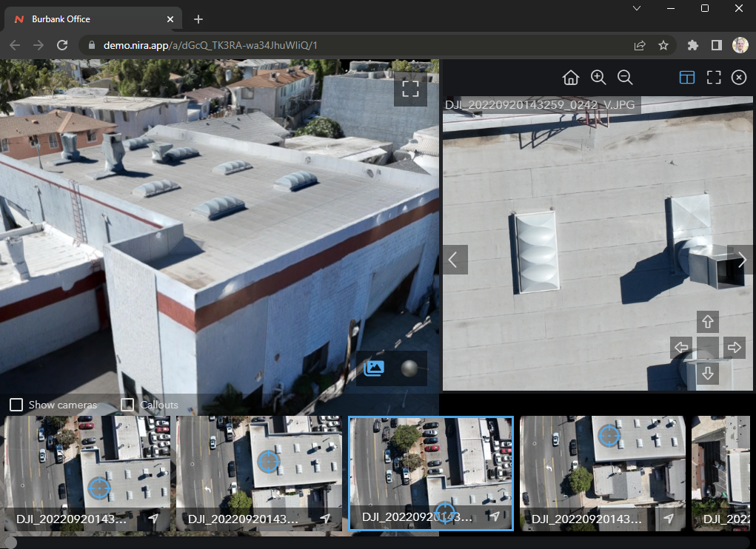
Task: Click the sphere shading icon
Action: [409, 368]
